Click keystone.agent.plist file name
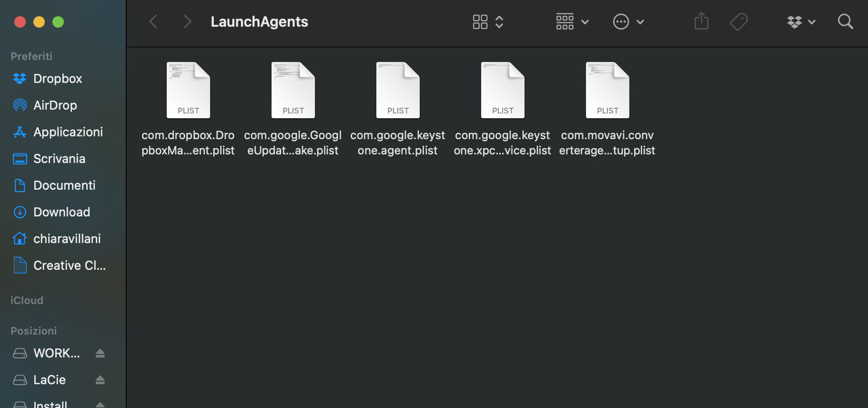Image resolution: width=868 pixels, height=408 pixels. [398, 143]
